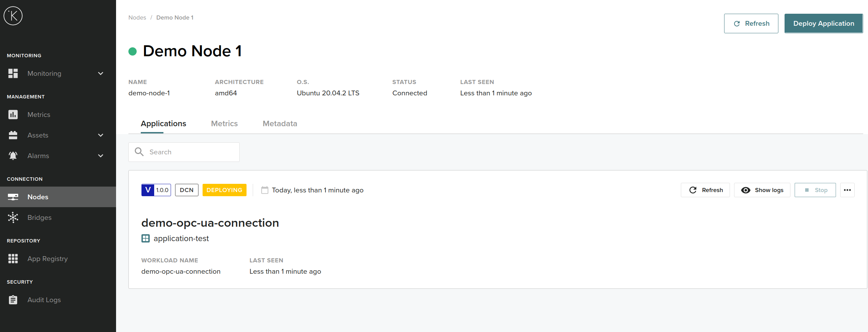Expand the Monitoring sidebar section
Screen dimensions: 868x332
pyautogui.click(x=101, y=73)
